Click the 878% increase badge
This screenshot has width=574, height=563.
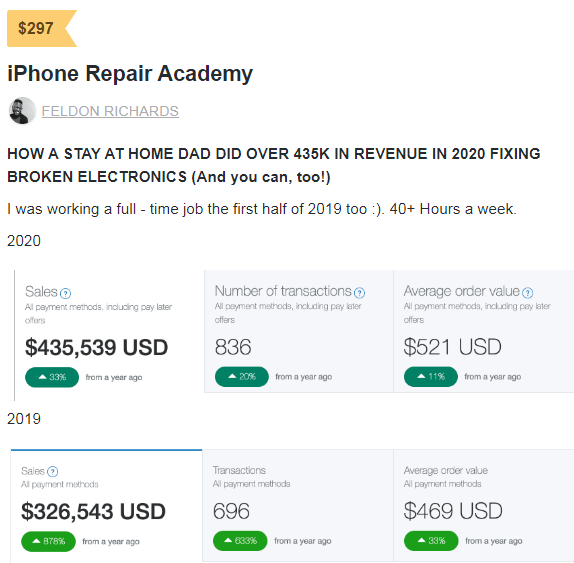pos(48,541)
